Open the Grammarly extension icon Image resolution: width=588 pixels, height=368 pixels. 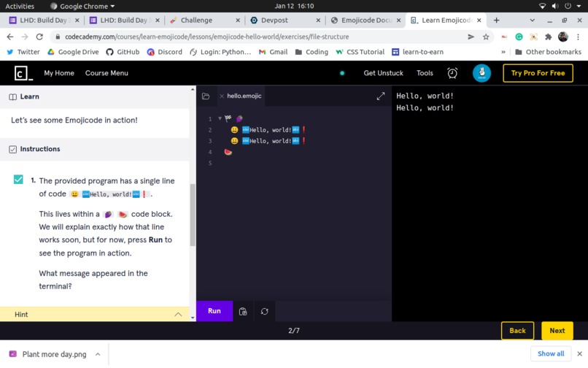click(519, 37)
